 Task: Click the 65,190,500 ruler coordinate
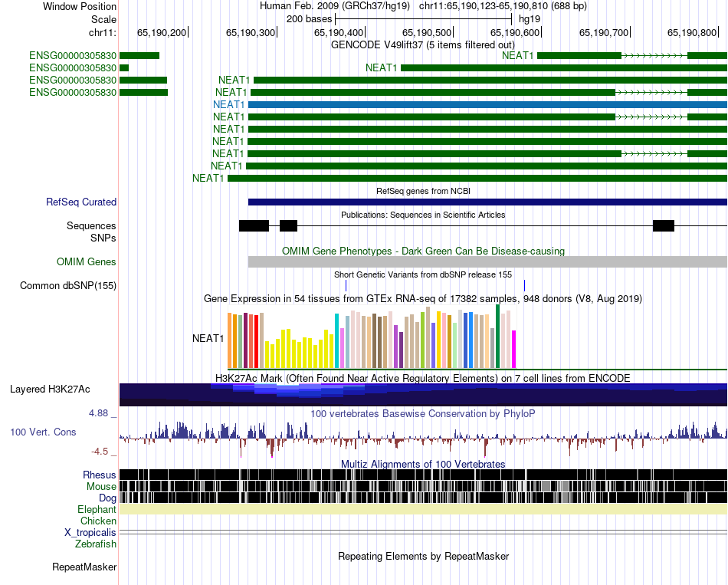(427, 32)
